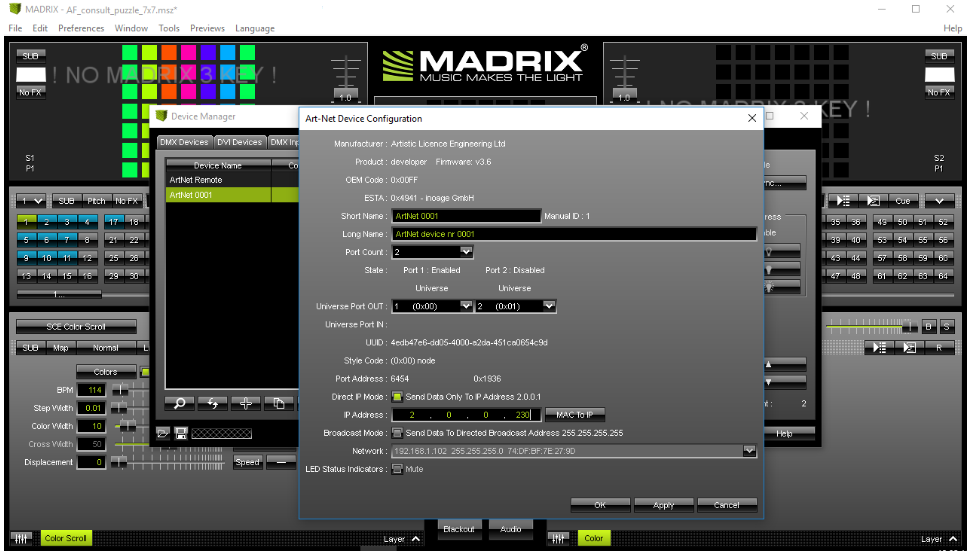Click the MAC To IP button
This screenshot has height=556, width=972.
point(575,415)
